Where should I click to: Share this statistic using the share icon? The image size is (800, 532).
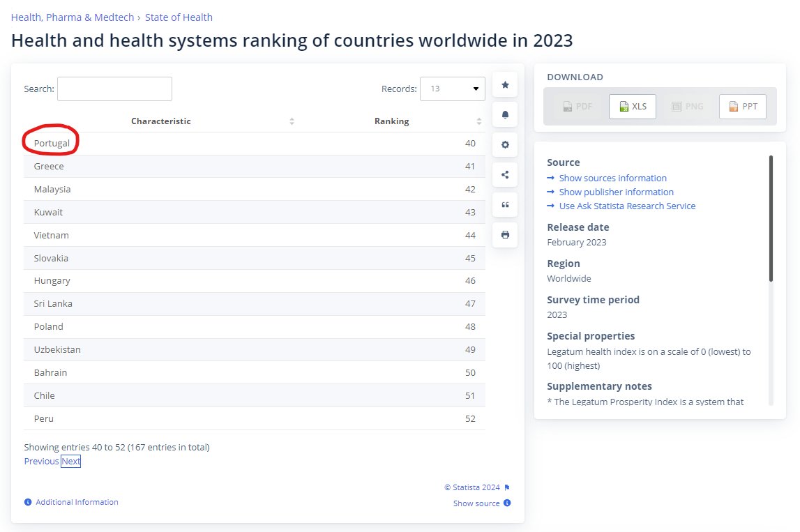[x=504, y=174]
